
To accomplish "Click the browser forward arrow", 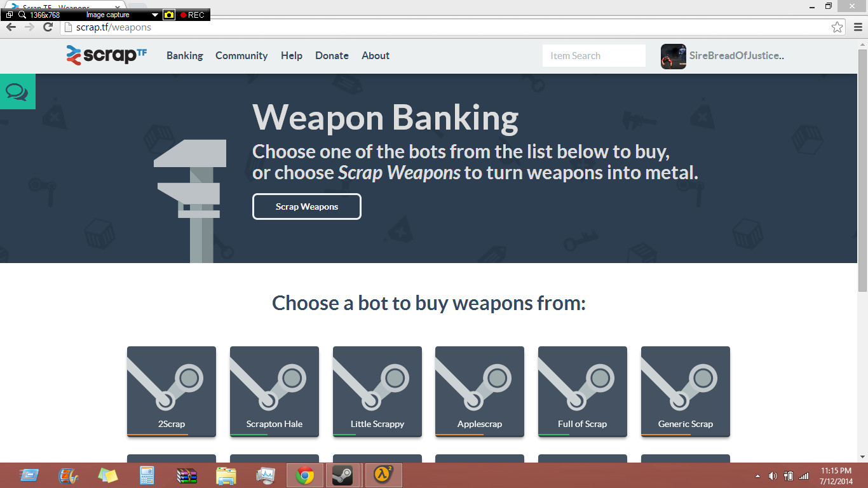I will [x=29, y=27].
